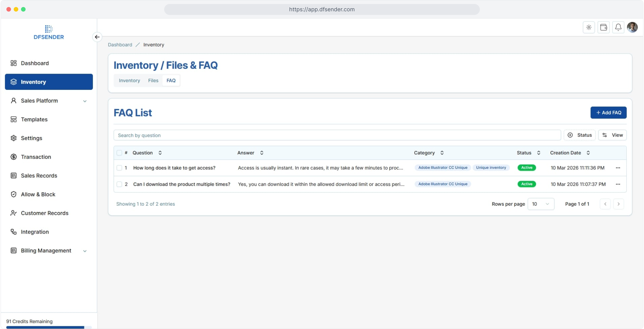The width and height of the screenshot is (644, 329).
Task: Open the Status filter button
Action: (579, 135)
